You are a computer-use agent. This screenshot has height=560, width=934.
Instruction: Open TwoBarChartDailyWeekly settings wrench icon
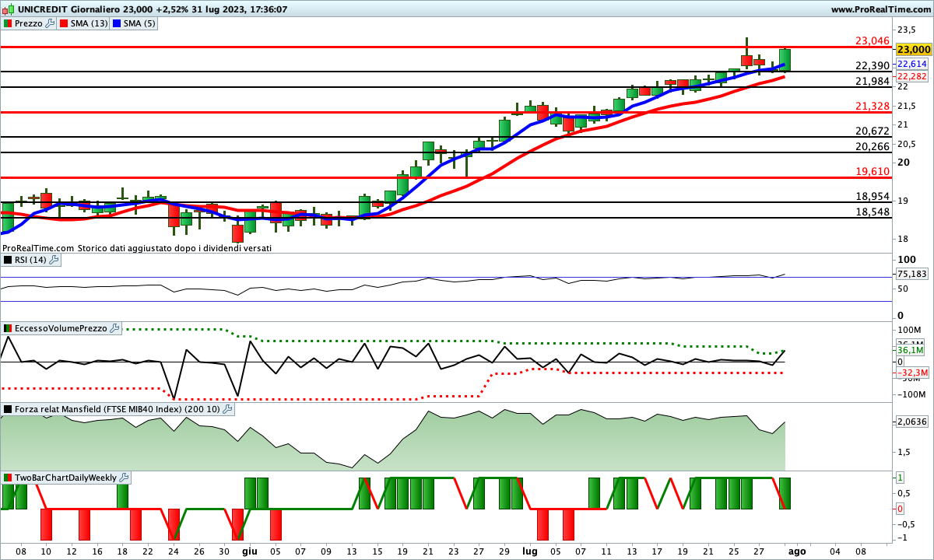[125, 477]
